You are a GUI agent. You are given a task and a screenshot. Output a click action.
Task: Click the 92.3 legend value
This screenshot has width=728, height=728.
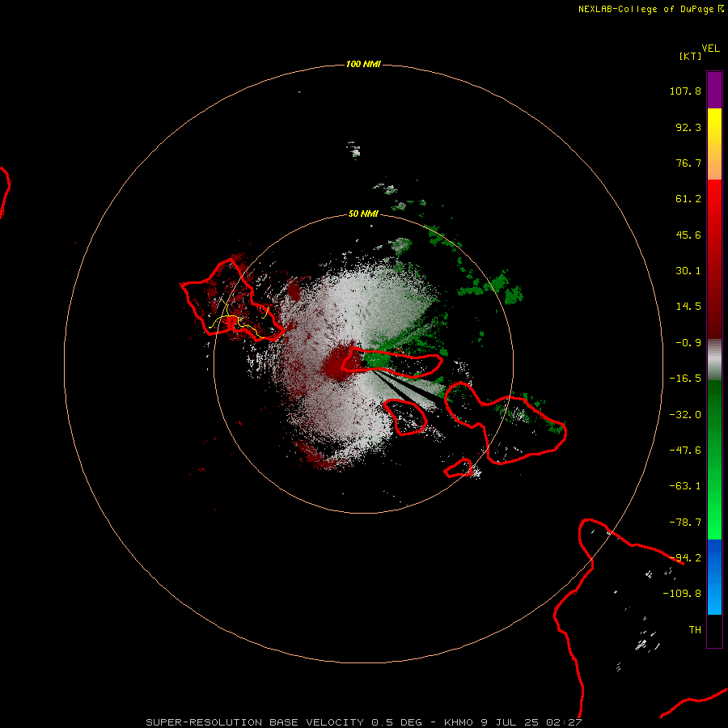pyautogui.click(x=688, y=127)
